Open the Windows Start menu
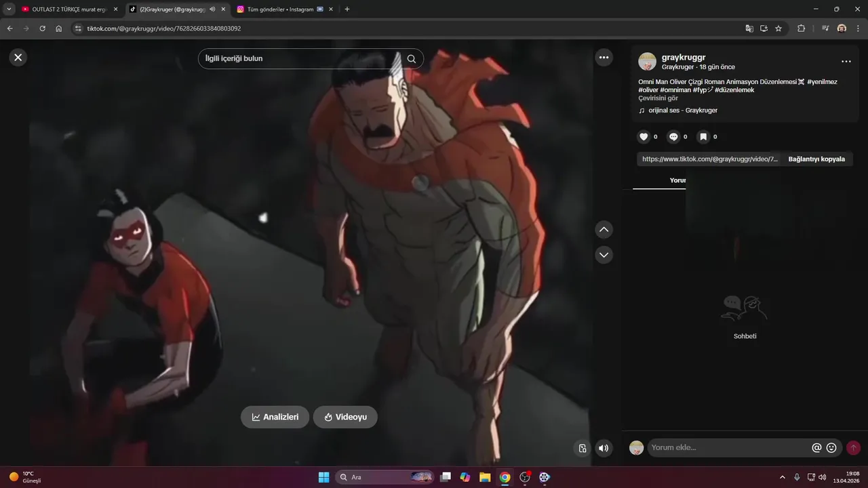Viewport: 868px width, 488px height. (x=324, y=477)
